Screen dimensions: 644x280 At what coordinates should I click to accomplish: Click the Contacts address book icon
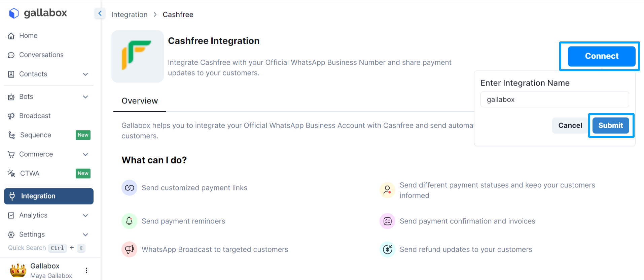(x=11, y=74)
